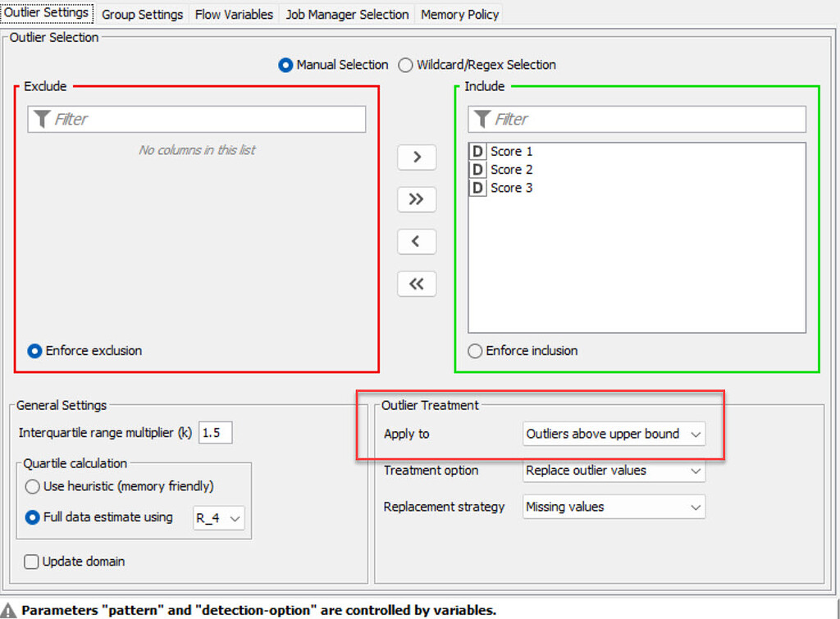This screenshot has height=619, width=840.
Task: Click the Exclude list filter field
Action: pos(197,119)
